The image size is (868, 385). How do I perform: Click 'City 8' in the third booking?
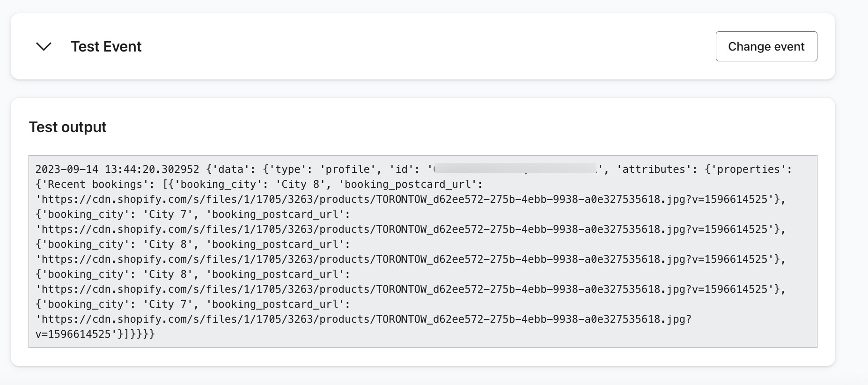click(168, 244)
